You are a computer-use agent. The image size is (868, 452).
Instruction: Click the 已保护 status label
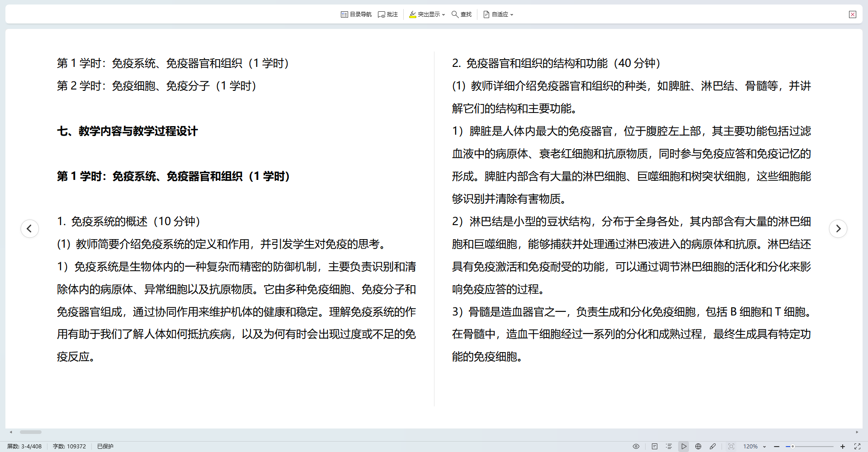coord(105,447)
